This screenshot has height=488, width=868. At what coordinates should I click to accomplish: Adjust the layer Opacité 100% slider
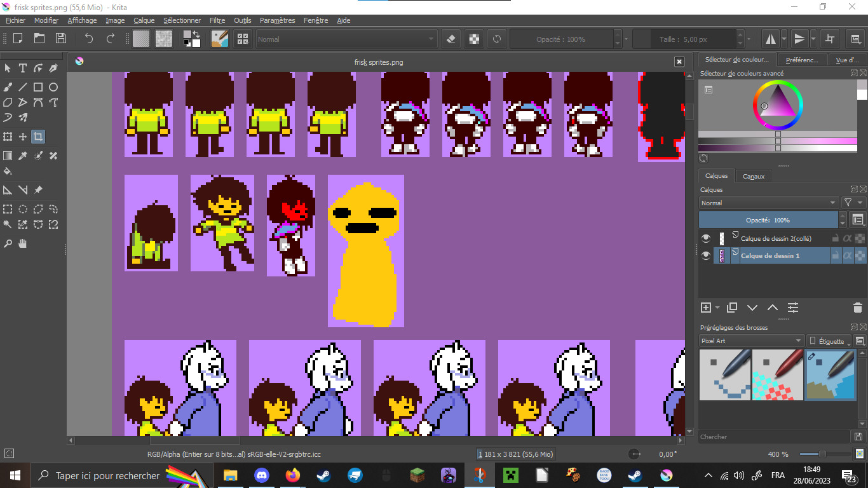(769, 220)
